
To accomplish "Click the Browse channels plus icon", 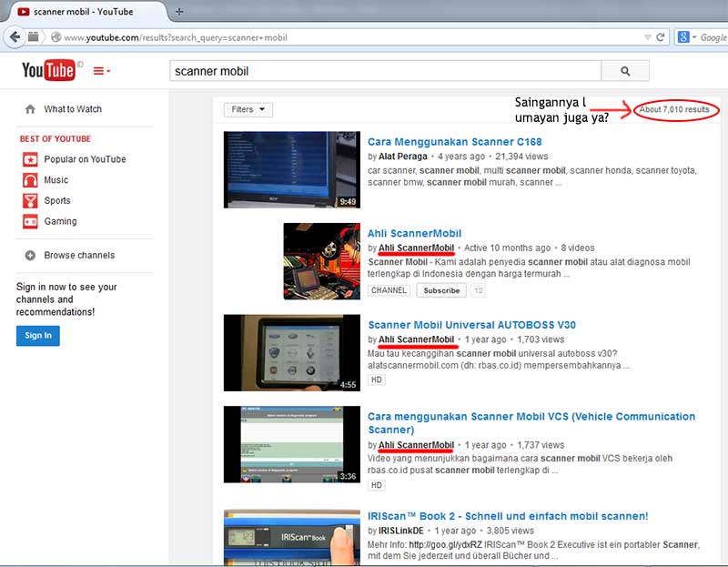I will pyautogui.click(x=30, y=256).
